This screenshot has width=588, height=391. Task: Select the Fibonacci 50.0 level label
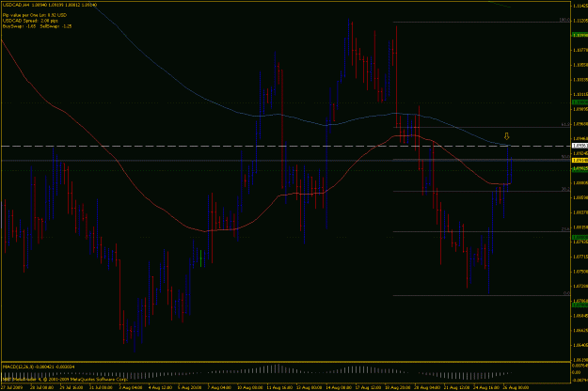click(565, 157)
